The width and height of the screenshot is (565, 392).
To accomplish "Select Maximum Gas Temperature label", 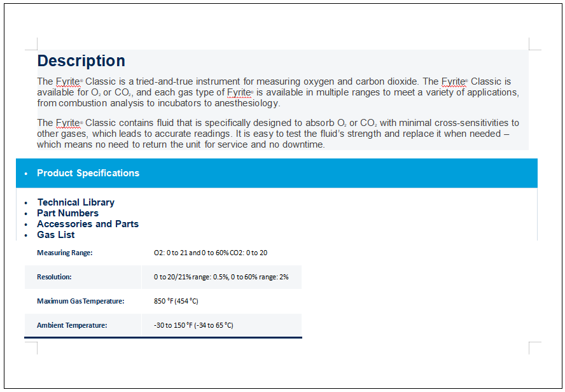I will (x=80, y=301).
